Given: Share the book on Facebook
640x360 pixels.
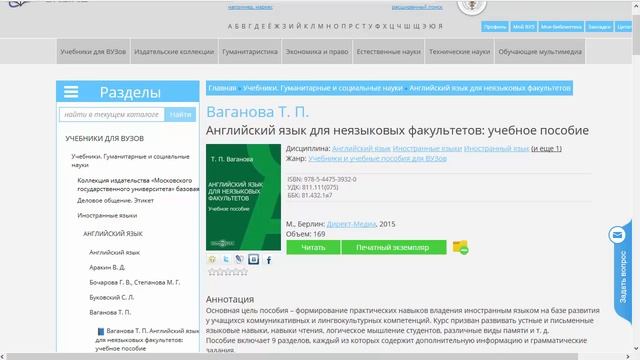Looking at the screenshot, I should 269,260.
